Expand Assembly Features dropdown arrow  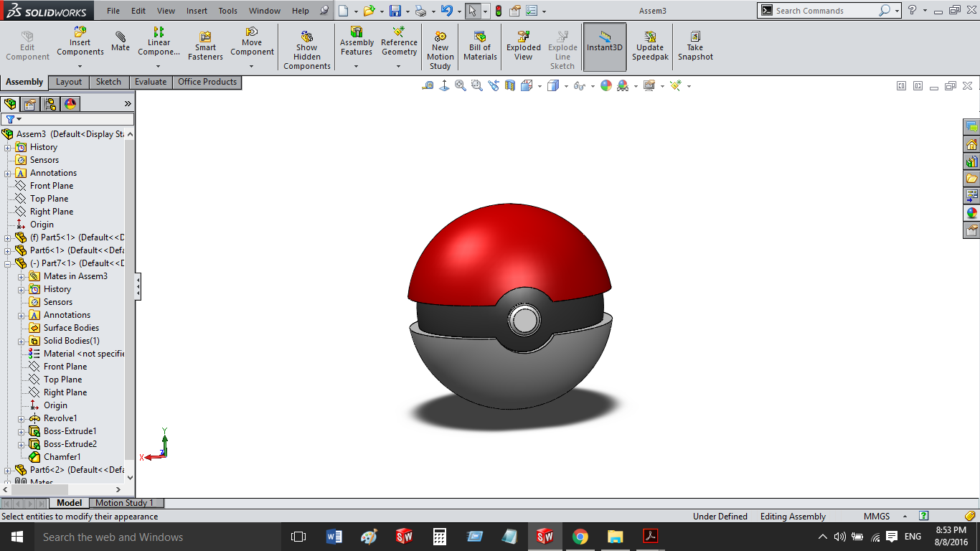[x=357, y=67]
